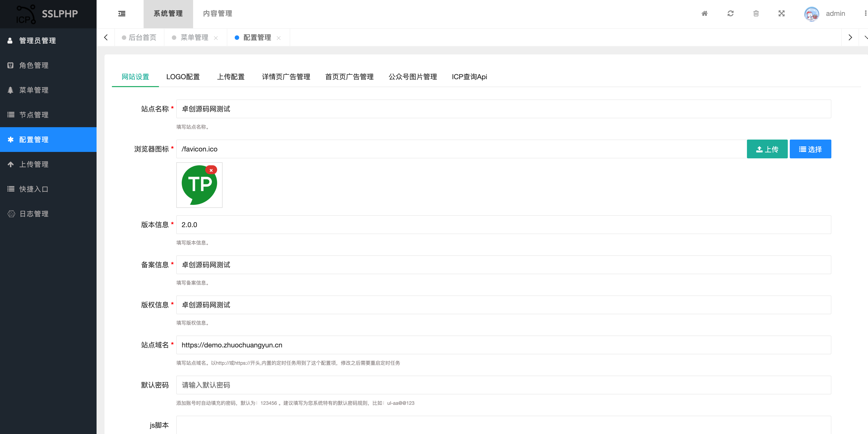
Task: Click the arrow-up icon beside 上传管理
Action: click(x=10, y=164)
